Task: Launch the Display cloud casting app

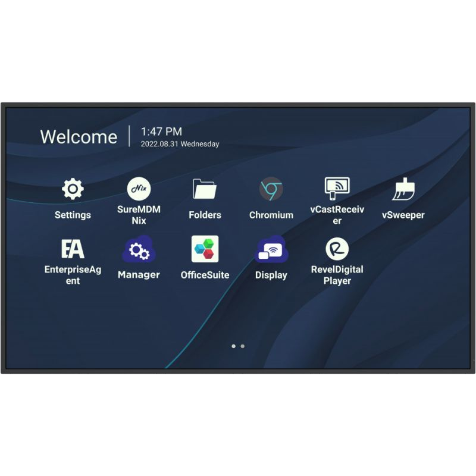Action: [x=271, y=249]
